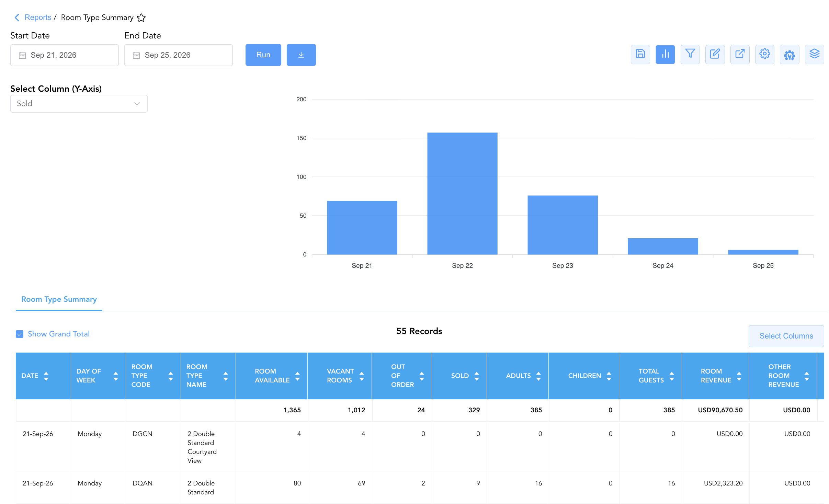The image size is (829, 504).
Task: Click the Sep 22 chart bar
Action: coord(462,194)
